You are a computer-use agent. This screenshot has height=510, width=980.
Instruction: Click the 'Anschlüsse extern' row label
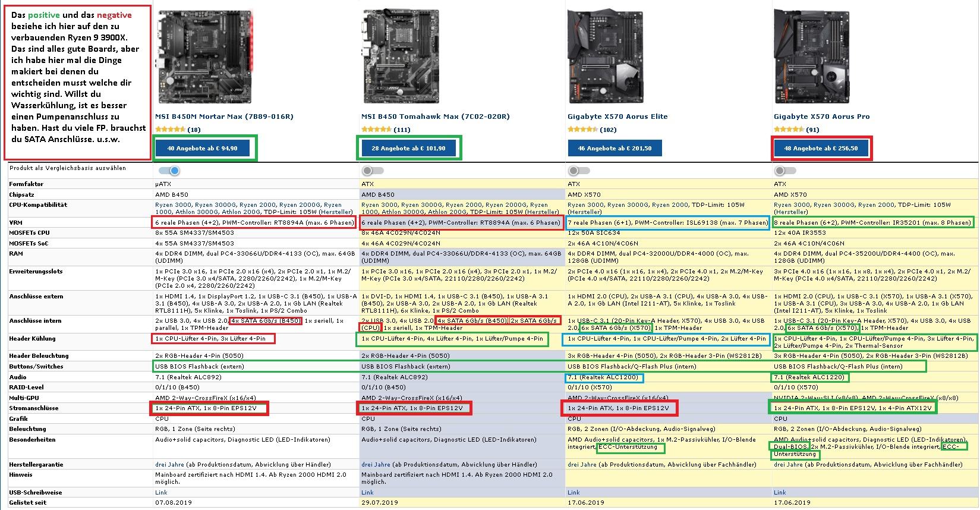coord(36,296)
